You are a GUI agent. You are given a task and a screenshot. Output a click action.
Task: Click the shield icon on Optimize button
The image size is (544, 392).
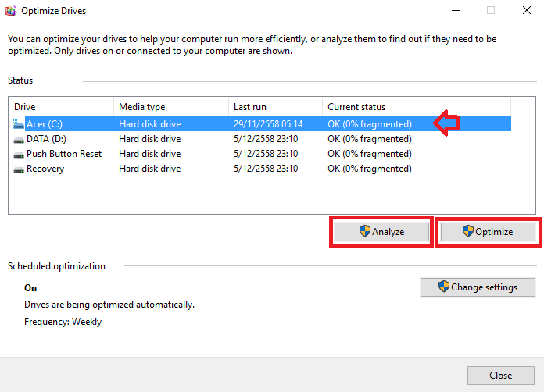(468, 231)
